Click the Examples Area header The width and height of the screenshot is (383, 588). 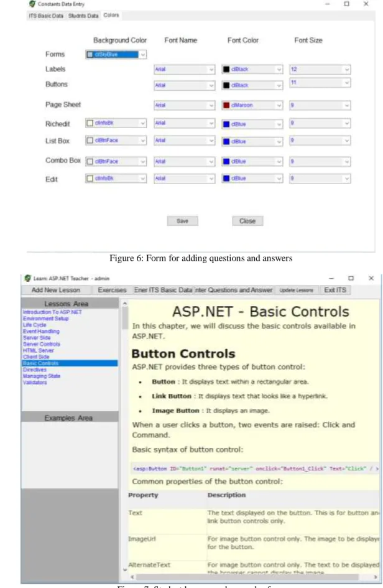(70, 418)
